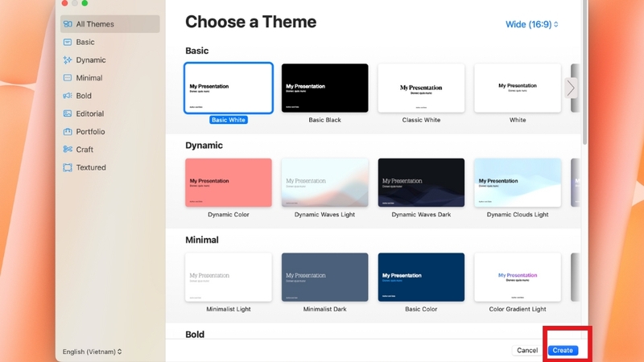
Task: Click the 'Minimal' section heading
Action: pos(202,240)
